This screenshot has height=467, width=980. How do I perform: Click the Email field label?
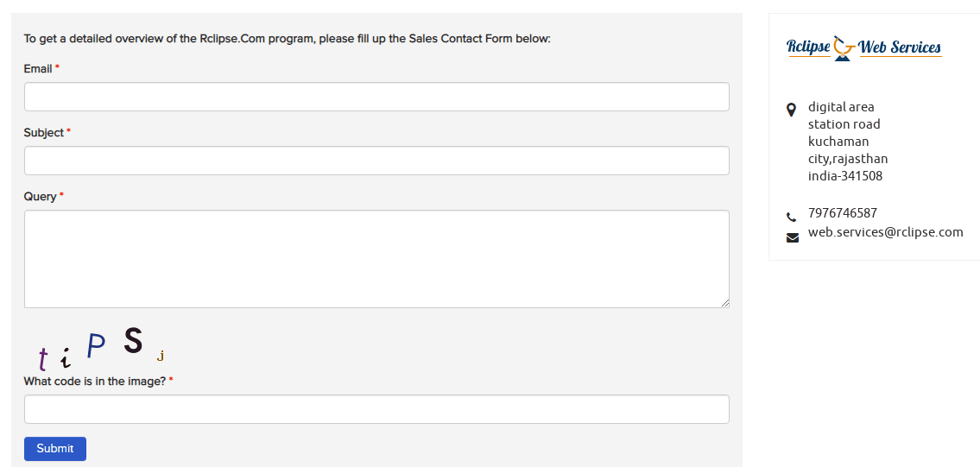coord(38,69)
